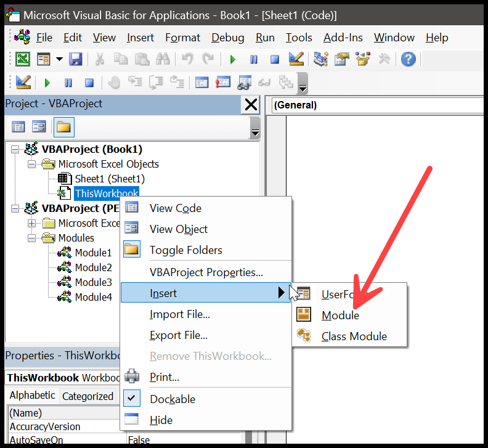Select Module3 in project tree
The image size is (488, 448).
tap(94, 282)
